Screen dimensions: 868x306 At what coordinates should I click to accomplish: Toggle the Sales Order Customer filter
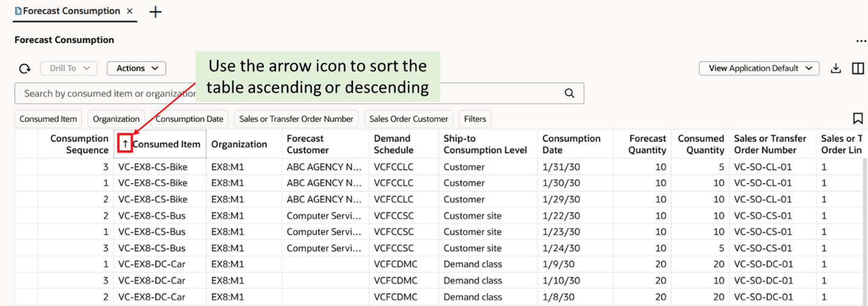pyautogui.click(x=409, y=119)
